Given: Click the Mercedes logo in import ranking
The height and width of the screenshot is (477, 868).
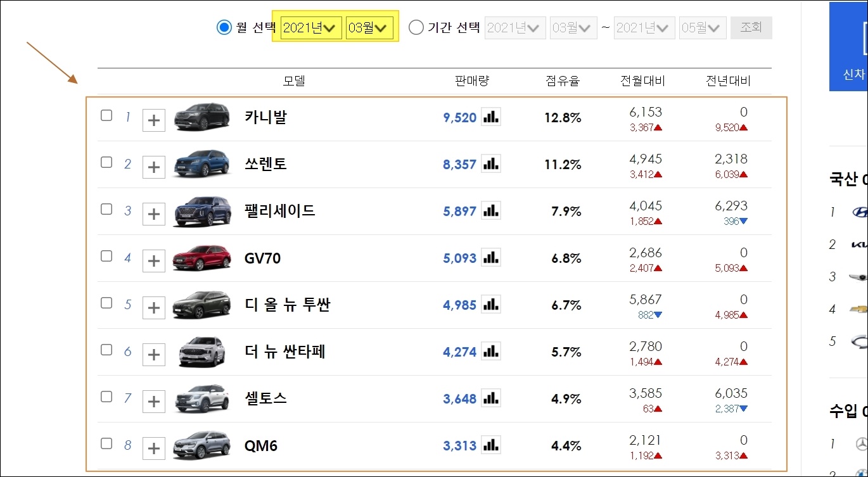Looking at the screenshot, I should (x=860, y=444).
